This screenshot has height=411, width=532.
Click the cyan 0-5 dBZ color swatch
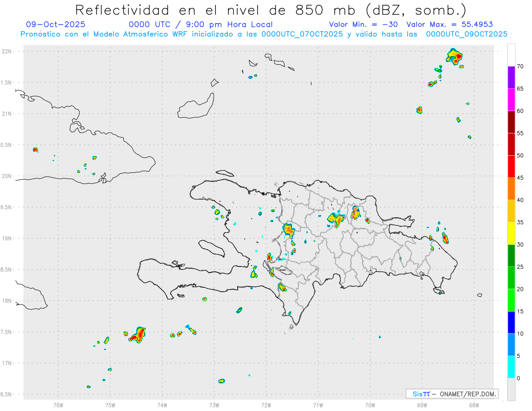[511, 367]
